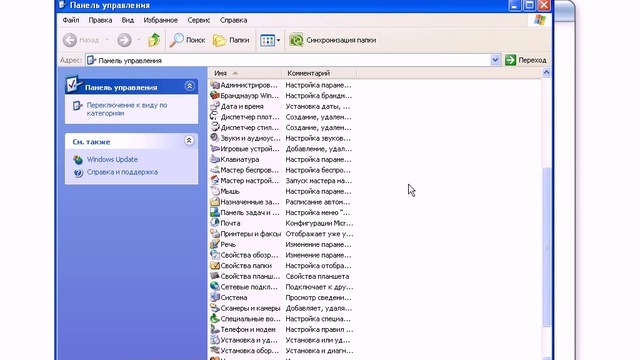Click the Back navigation arrow icon

(70, 40)
